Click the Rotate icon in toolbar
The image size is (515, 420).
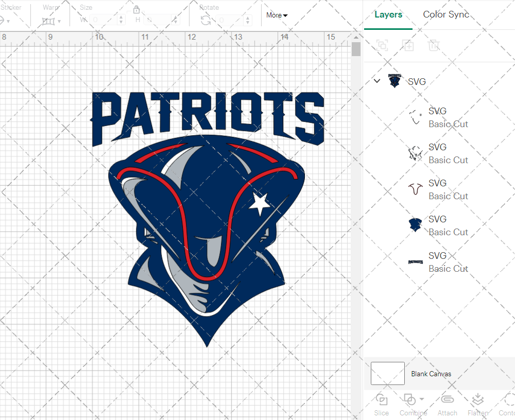205,20
